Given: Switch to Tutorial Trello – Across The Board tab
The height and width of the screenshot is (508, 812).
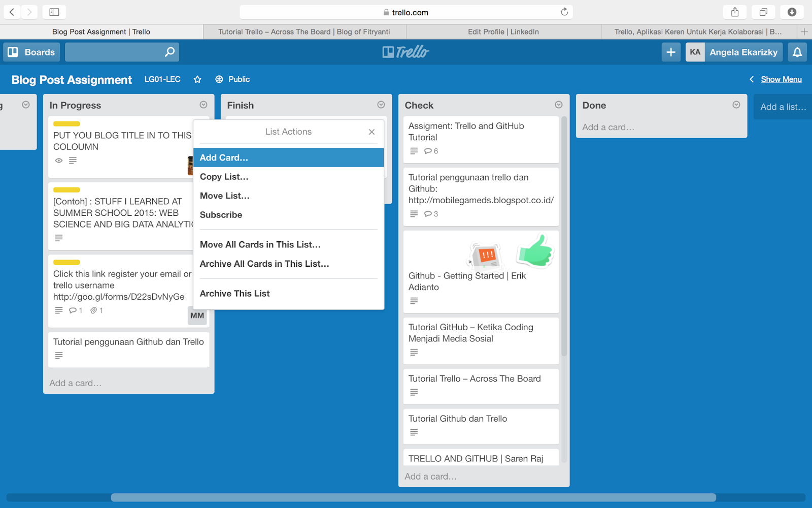Looking at the screenshot, I should pos(304,31).
